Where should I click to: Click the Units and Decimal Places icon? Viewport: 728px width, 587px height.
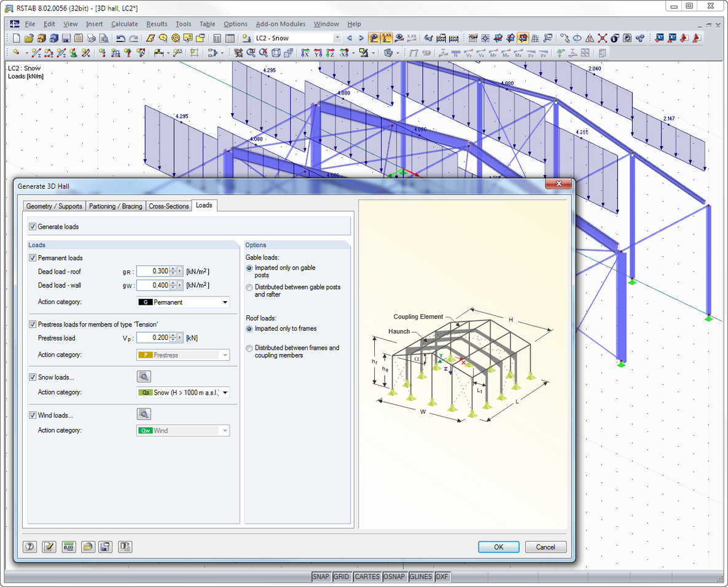[68, 546]
